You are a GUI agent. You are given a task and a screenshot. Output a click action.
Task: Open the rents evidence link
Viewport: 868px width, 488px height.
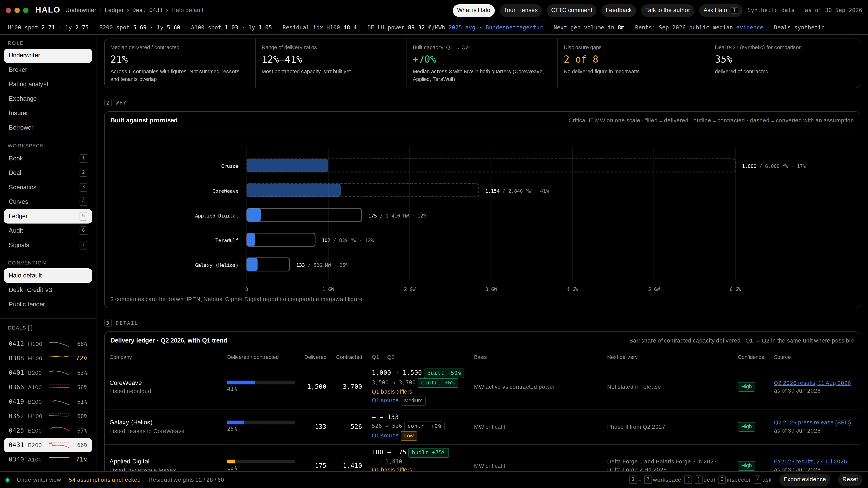pyautogui.click(x=749, y=28)
